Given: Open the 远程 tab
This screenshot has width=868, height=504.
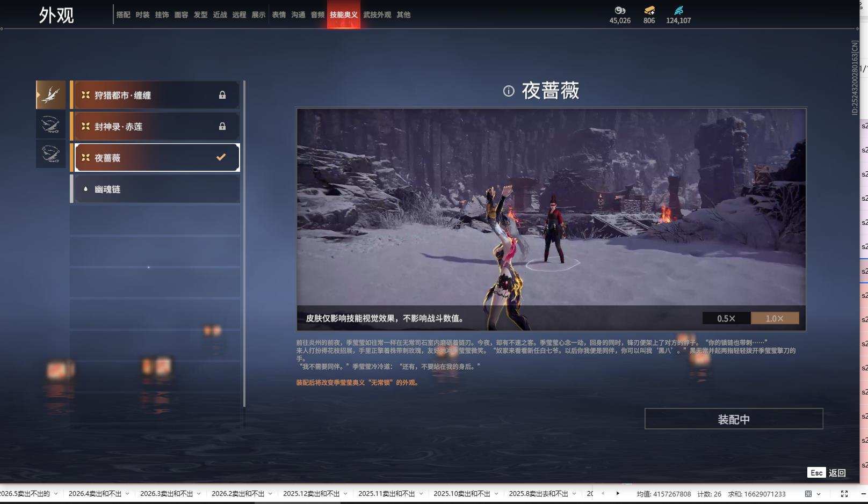Looking at the screenshot, I should coord(239,15).
